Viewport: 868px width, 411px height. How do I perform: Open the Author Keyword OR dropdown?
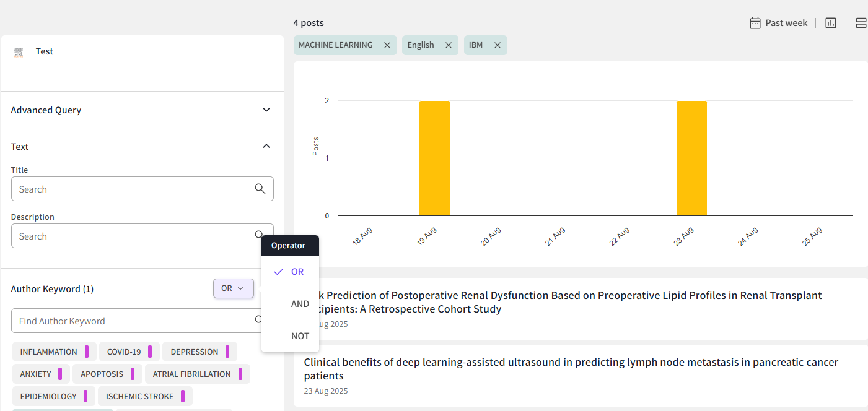click(x=233, y=288)
